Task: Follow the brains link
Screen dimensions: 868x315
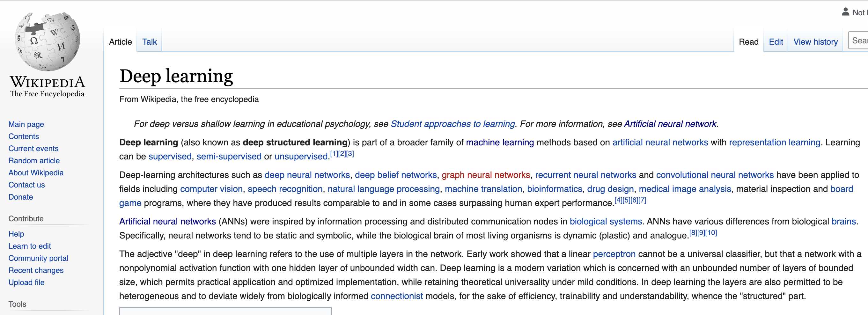Action: (844, 222)
